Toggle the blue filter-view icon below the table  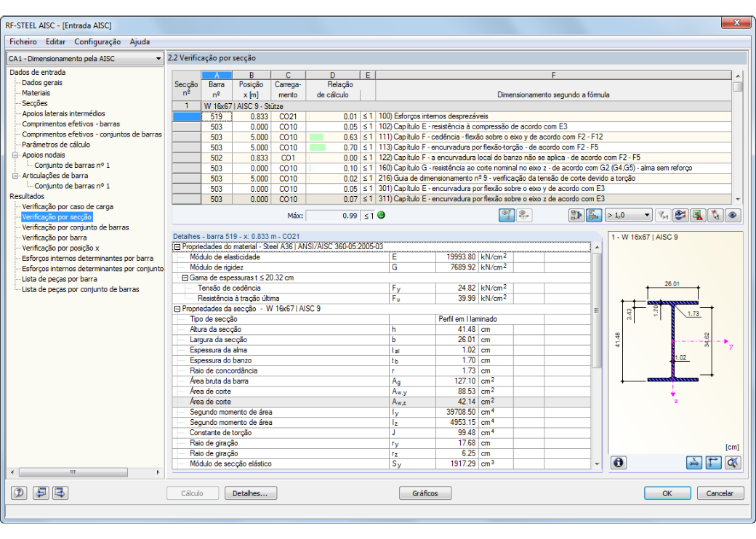506,215
